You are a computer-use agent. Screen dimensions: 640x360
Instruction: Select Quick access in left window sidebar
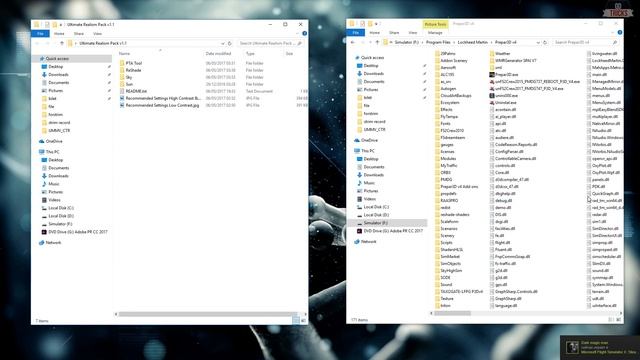pyautogui.click(x=57, y=59)
